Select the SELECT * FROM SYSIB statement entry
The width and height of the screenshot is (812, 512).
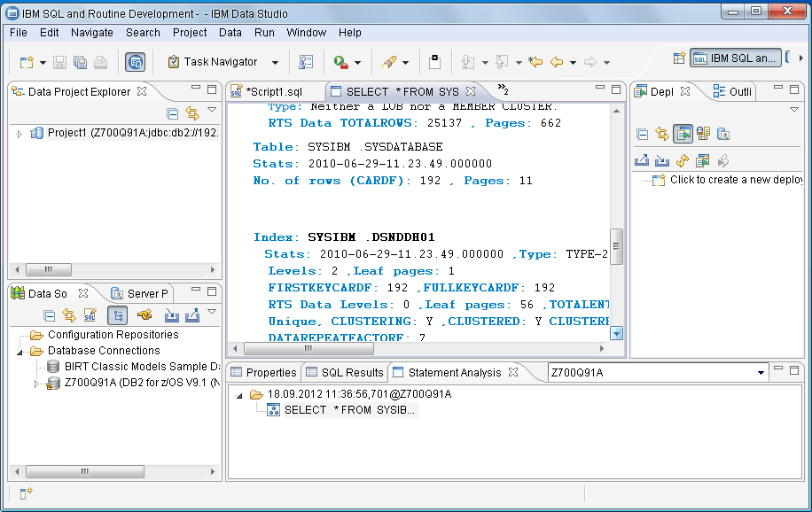(348, 410)
